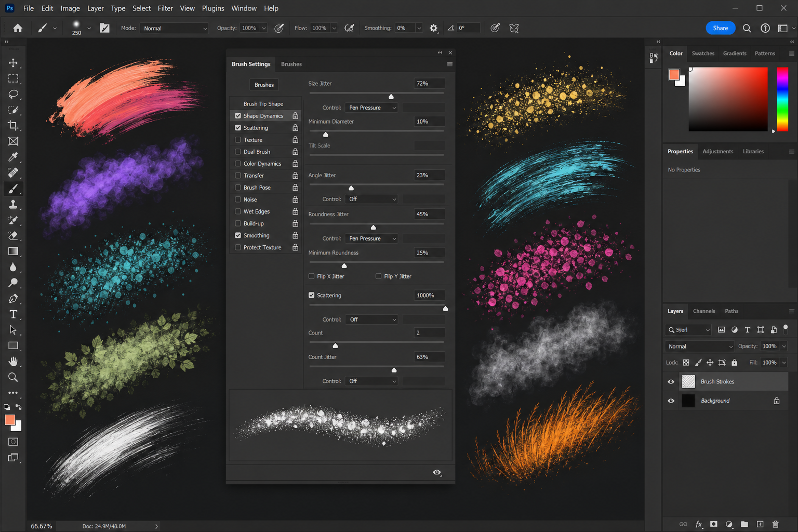Click the Brushes button in Brush Settings

[264, 85]
